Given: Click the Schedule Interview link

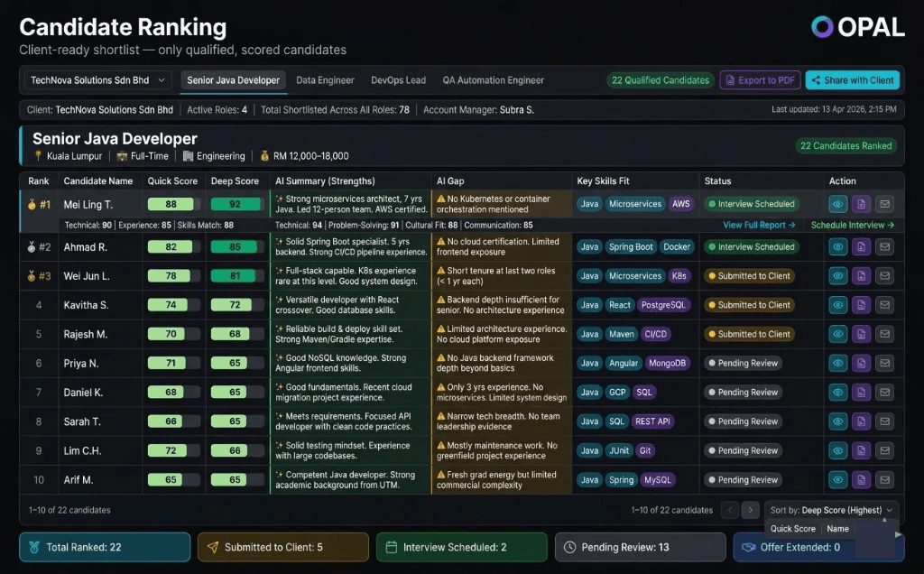Looking at the screenshot, I should (852, 225).
